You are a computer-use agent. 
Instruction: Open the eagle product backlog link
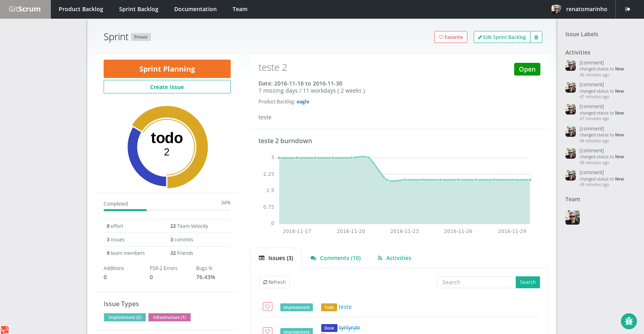(303, 102)
